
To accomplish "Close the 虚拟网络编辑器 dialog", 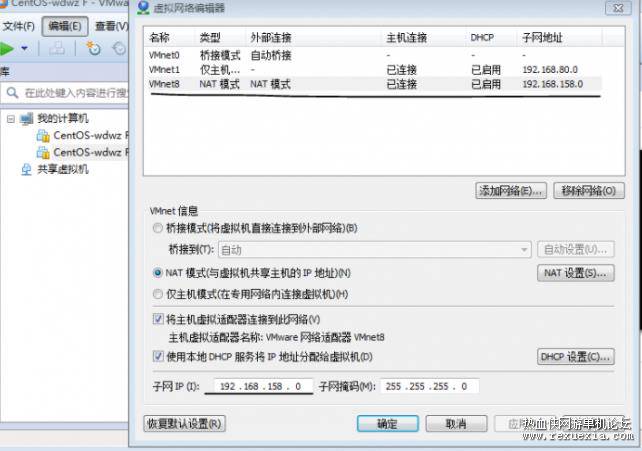I will [x=618, y=8].
